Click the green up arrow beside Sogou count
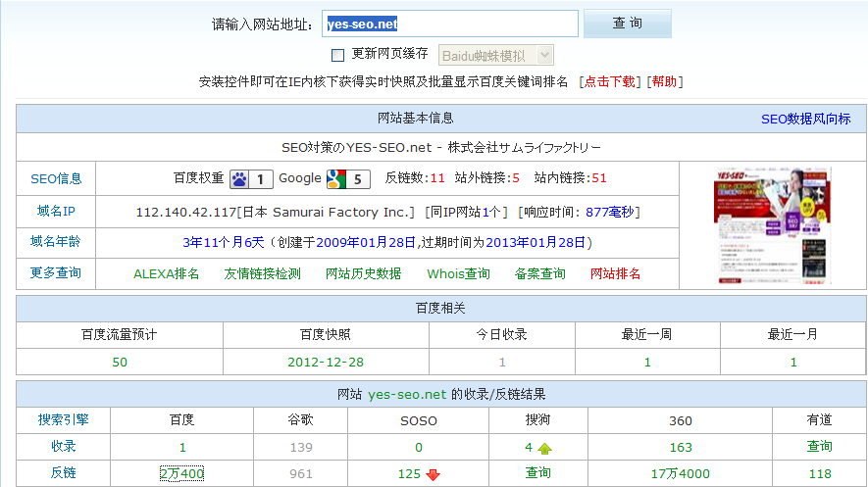The width and height of the screenshot is (868, 487). pos(544,448)
